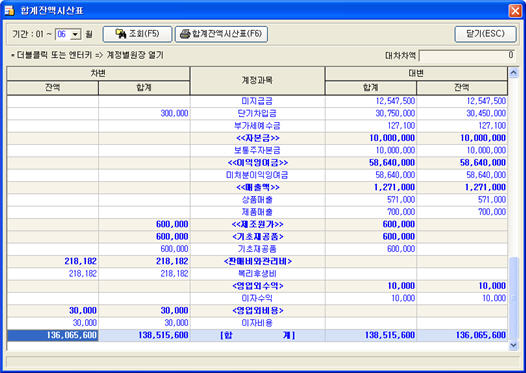The height and width of the screenshot is (373, 526).
Task: Select the 복리후생비 account row
Action: [x=257, y=274]
